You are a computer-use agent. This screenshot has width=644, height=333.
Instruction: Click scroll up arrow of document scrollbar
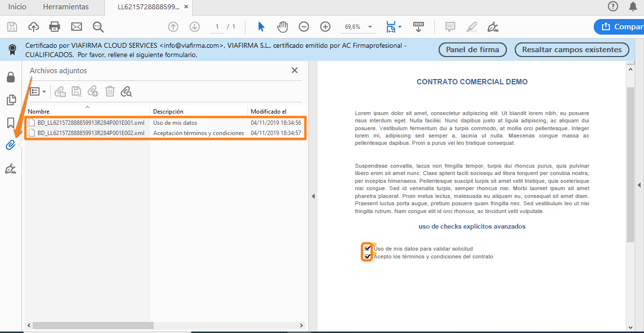click(630, 70)
